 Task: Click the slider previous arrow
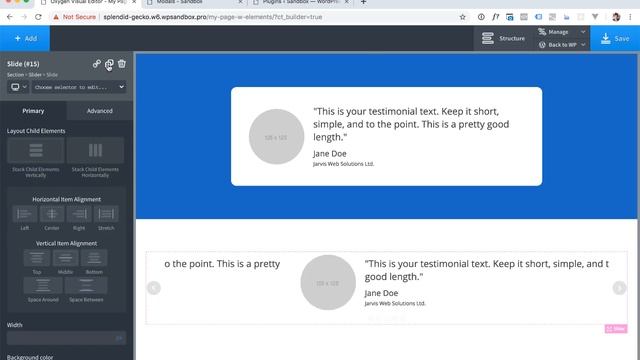click(153, 288)
